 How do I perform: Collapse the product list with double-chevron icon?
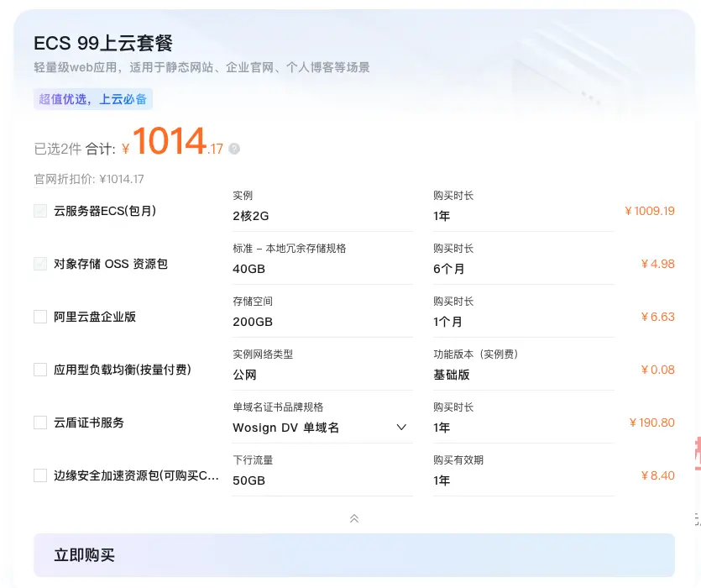354,518
